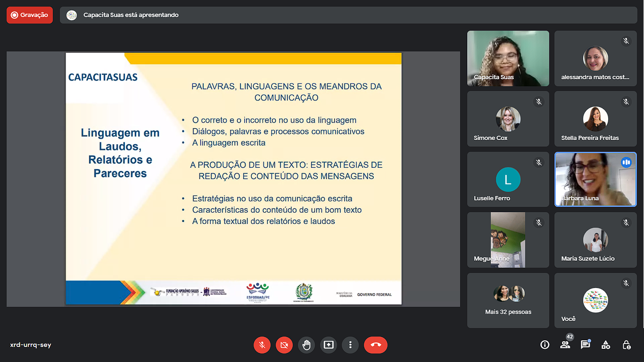
Task: Leave the call with red hangup button
Action: pos(375,345)
